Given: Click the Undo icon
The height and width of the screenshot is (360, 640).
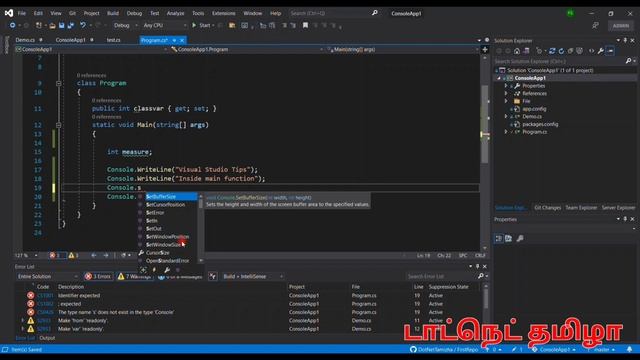Looking at the screenshot, I should point(83,25).
